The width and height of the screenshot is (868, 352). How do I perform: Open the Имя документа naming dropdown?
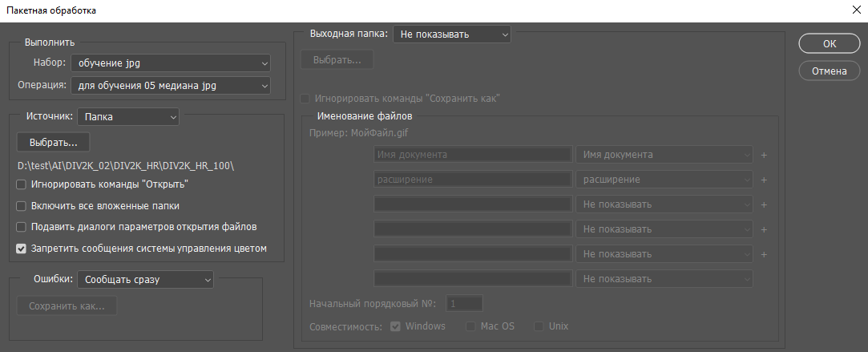(664, 155)
